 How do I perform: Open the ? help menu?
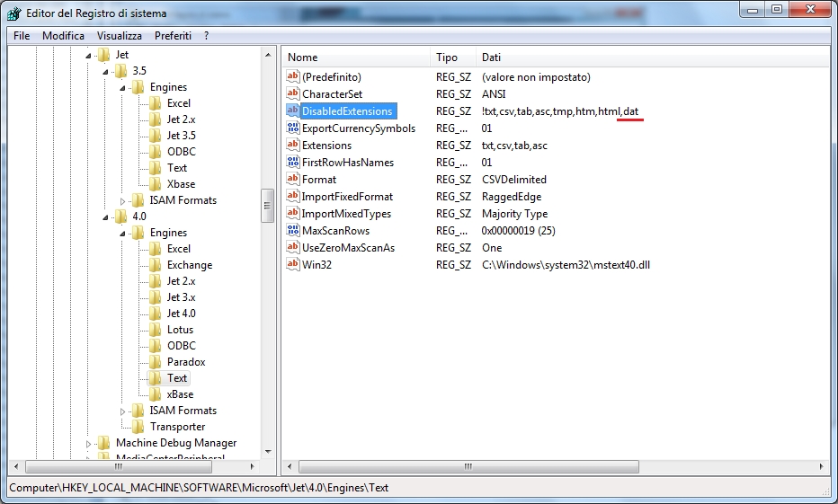[x=206, y=36]
